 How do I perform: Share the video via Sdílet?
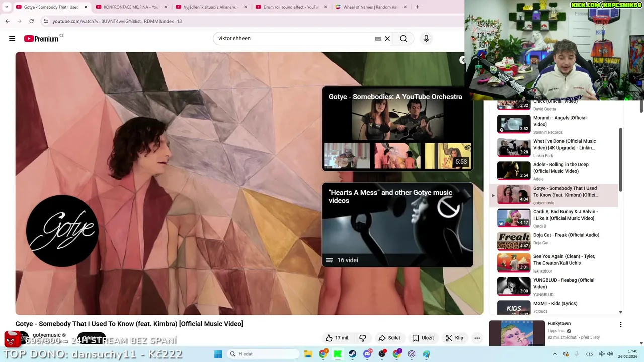point(389,338)
